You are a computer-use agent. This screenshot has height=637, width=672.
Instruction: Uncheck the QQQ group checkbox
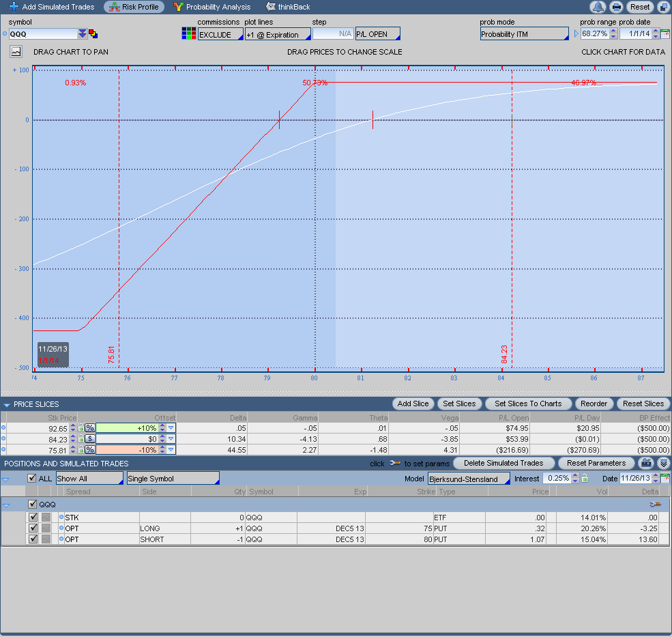[x=33, y=504]
